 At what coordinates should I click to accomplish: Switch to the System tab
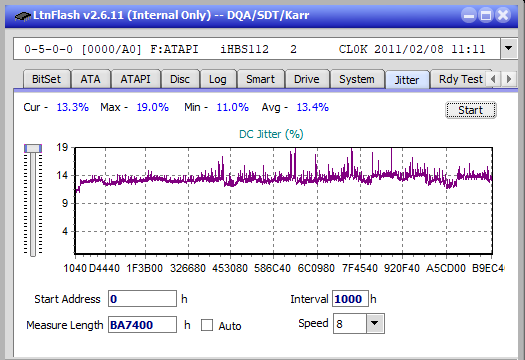point(357,79)
